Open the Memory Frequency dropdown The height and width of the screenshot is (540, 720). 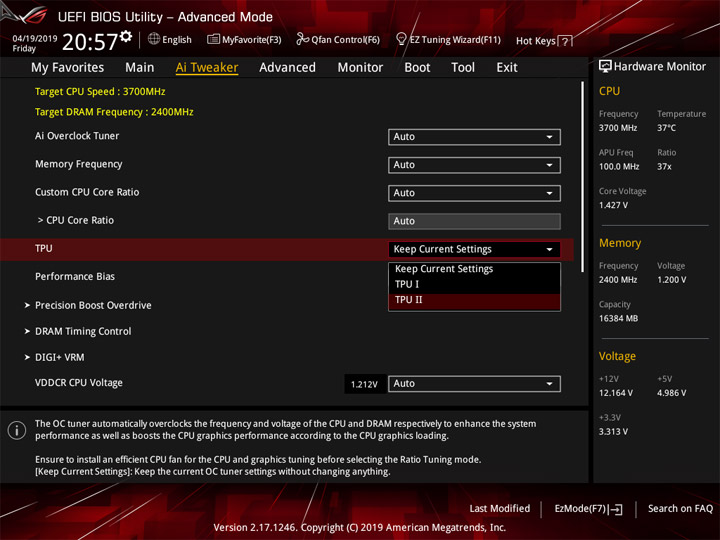(474, 165)
